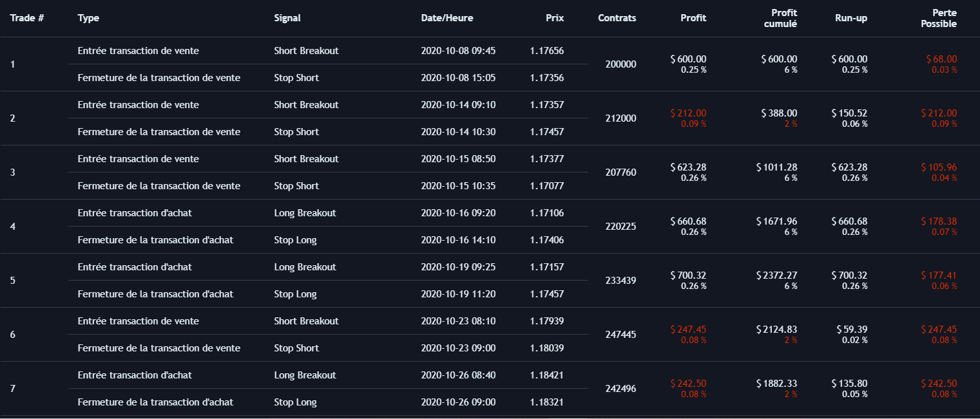Select the Contrats column header

click(x=617, y=18)
